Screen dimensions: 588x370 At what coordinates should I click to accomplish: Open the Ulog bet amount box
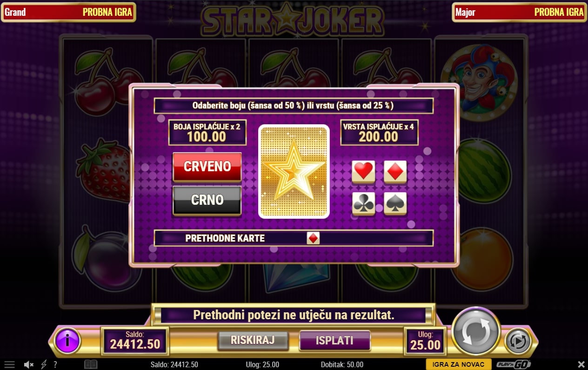point(426,341)
